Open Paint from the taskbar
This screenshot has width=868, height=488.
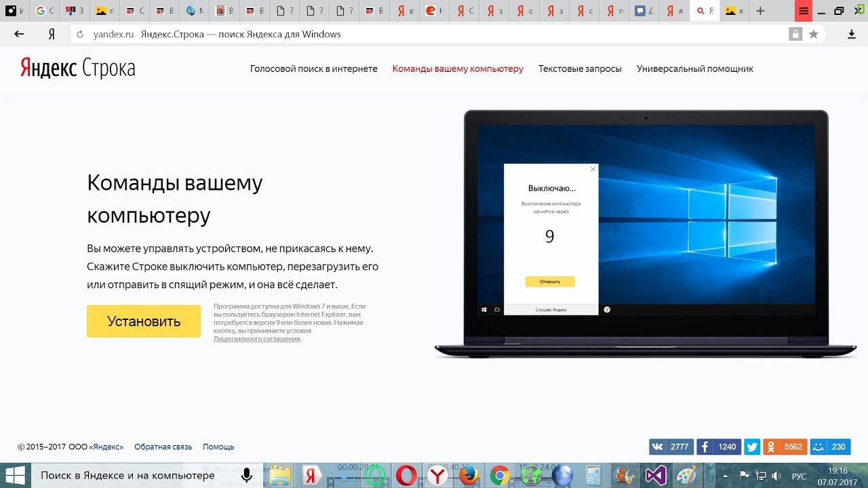click(x=687, y=475)
